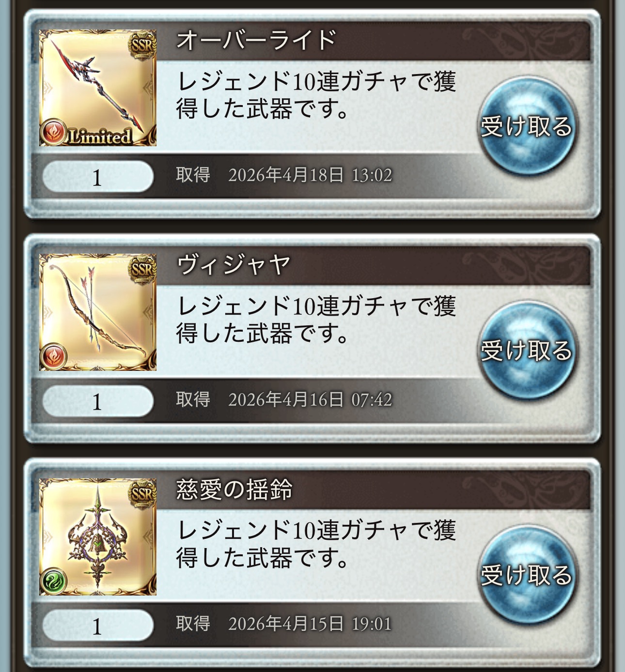Open the オーバーライド weapon thumbnail
Viewport: 625px width, 672px height.
coord(98,88)
